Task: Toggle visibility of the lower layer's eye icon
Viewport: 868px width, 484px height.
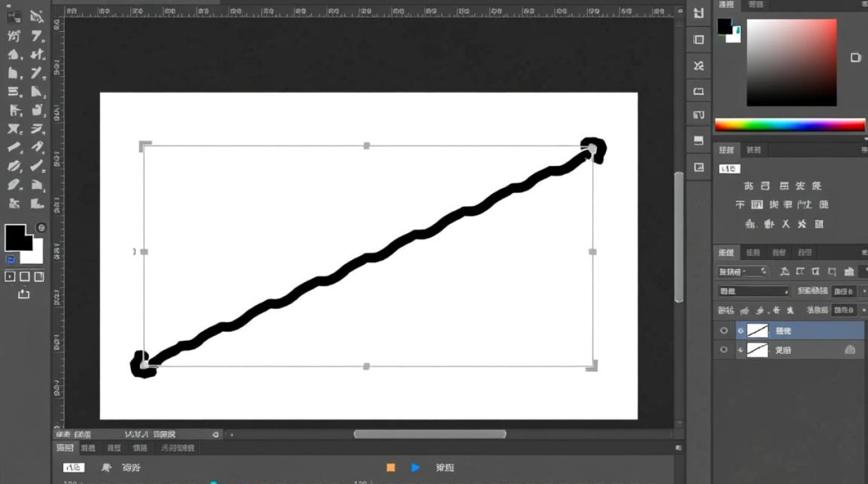Action: click(723, 350)
